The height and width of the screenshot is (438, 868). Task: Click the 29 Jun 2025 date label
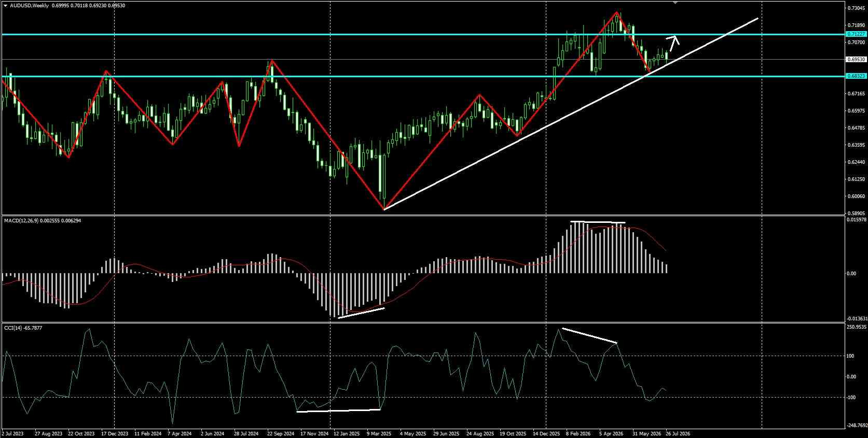click(446, 433)
